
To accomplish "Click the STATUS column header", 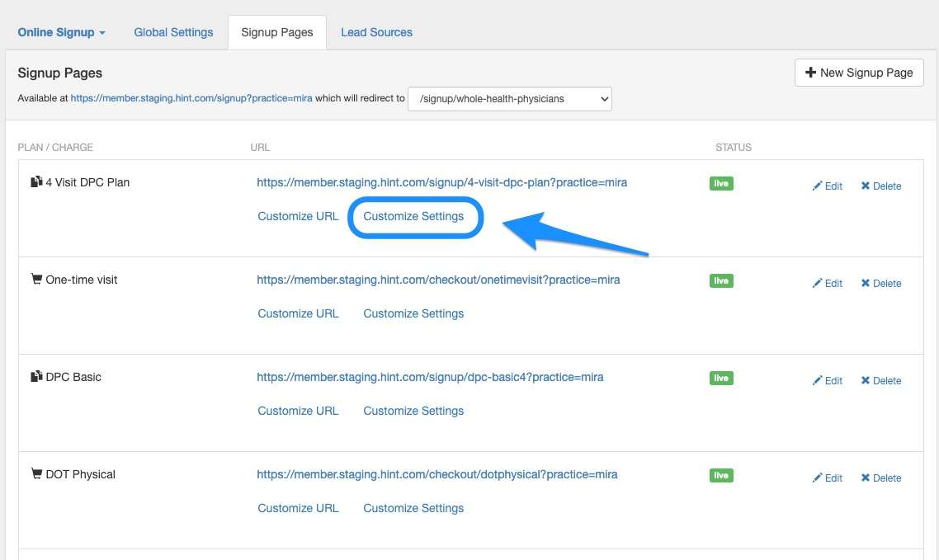I will pos(734,147).
